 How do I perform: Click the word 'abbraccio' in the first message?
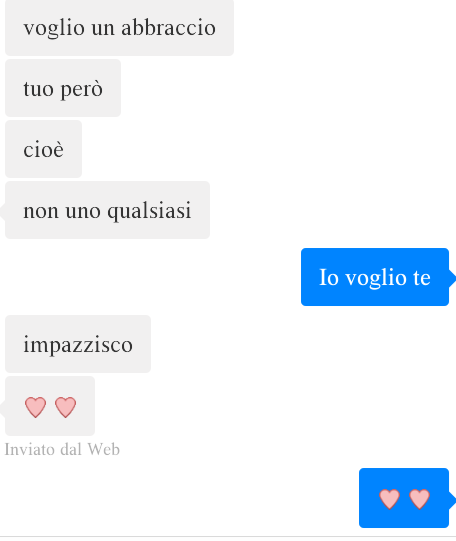pyautogui.click(x=169, y=28)
